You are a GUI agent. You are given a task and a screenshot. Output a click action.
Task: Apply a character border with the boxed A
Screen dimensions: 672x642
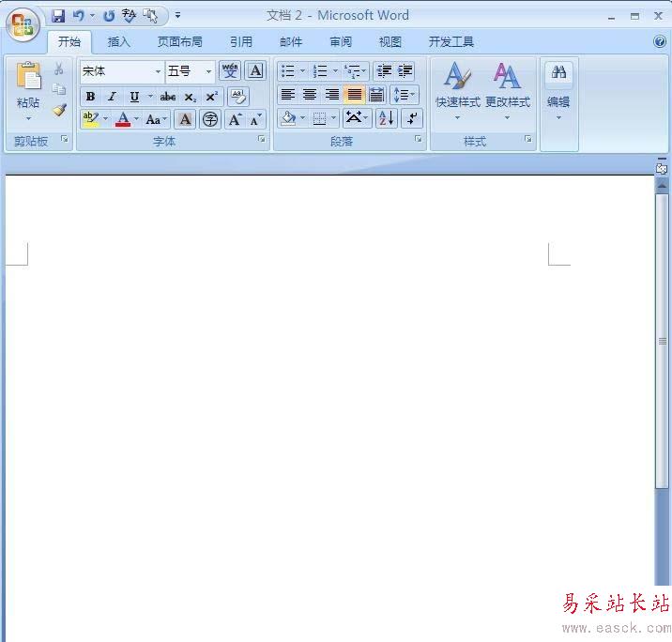click(255, 70)
